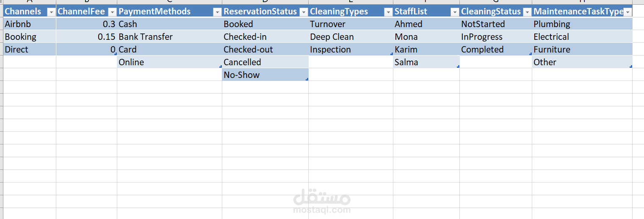Open the ChannelFee filter dropdown arrow

click(112, 12)
